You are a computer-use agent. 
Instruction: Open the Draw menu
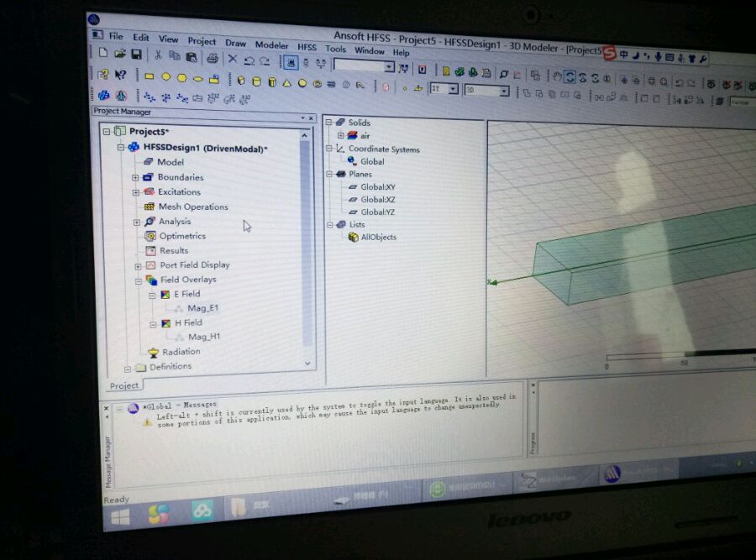tap(235, 43)
